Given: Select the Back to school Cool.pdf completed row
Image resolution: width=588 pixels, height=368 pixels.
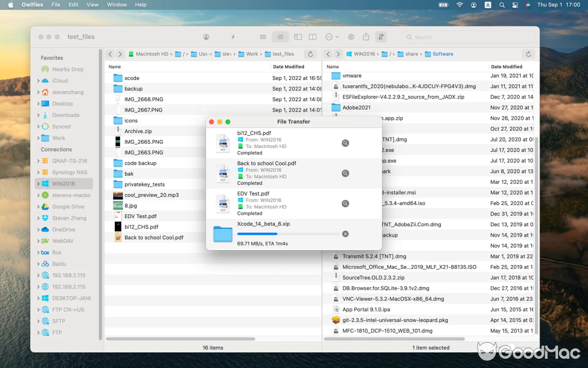Looking at the screenshot, I should pos(266,173).
